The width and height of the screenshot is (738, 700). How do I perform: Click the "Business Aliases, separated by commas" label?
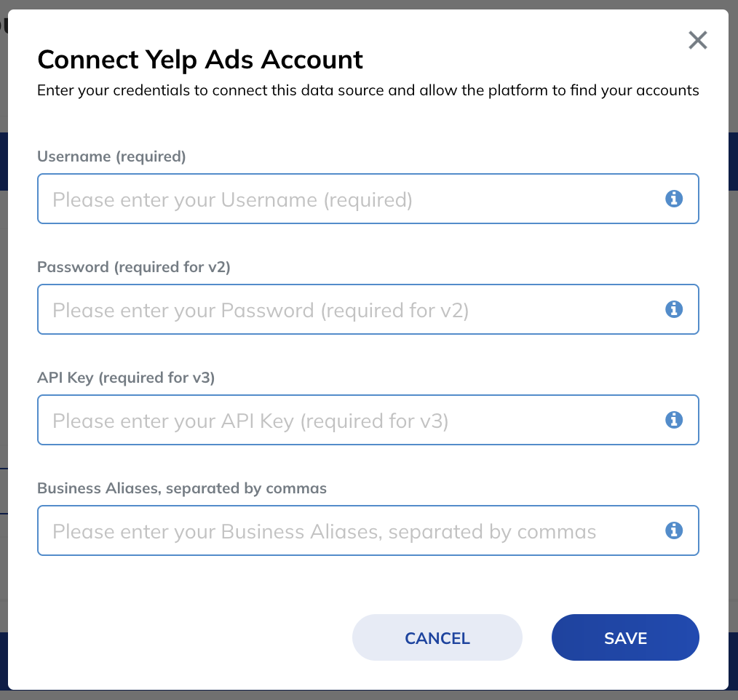tap(182, 488)
